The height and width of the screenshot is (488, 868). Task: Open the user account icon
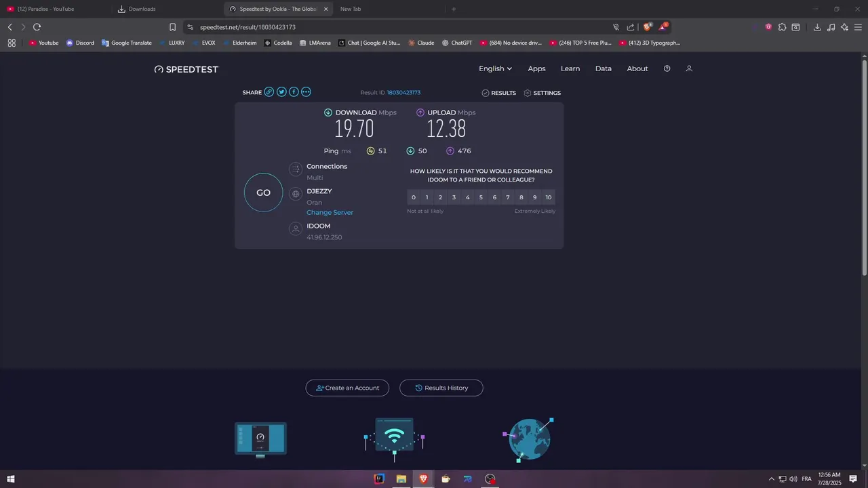pyautogui.click(x=689, y=68)
